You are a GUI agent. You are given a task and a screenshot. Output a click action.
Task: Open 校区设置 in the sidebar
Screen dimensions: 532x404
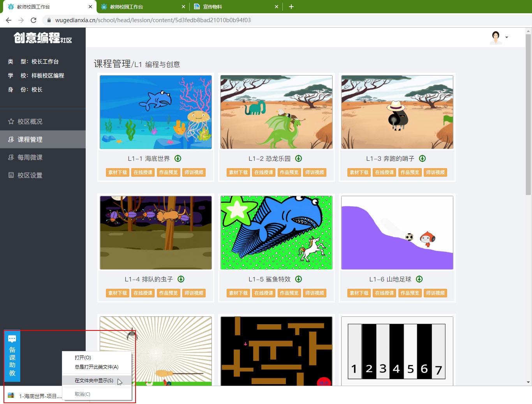coord(43,175)
